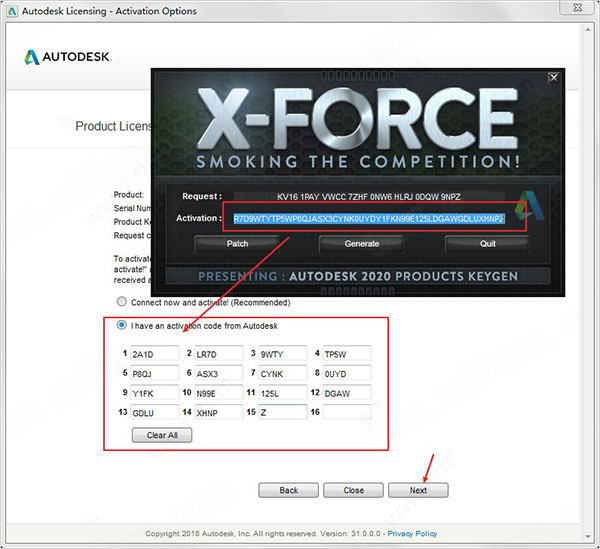This screenshot has width=600, height=549.
Task: Click activation code field 1 containing 2A1D
Action: pos(154,353)
